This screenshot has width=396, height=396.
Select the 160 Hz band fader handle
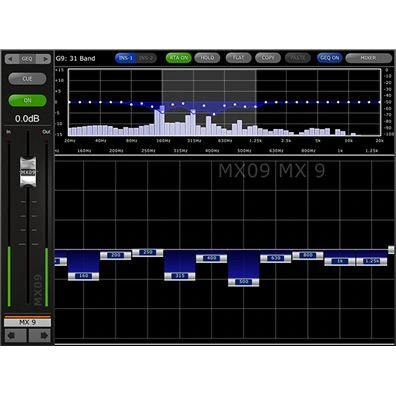coord(83,276)
